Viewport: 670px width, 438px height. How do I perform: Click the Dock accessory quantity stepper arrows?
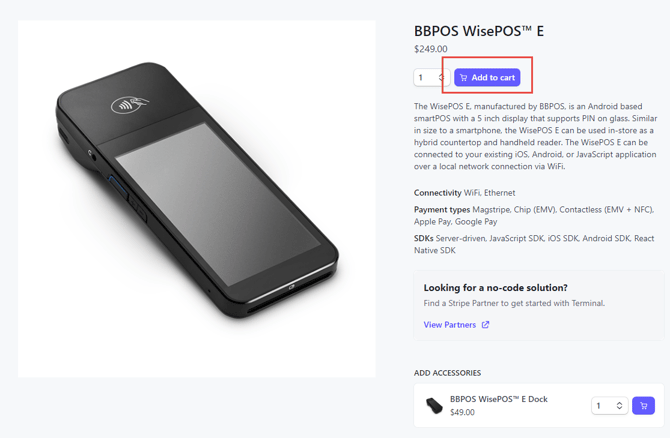click(x=620, y=405)
